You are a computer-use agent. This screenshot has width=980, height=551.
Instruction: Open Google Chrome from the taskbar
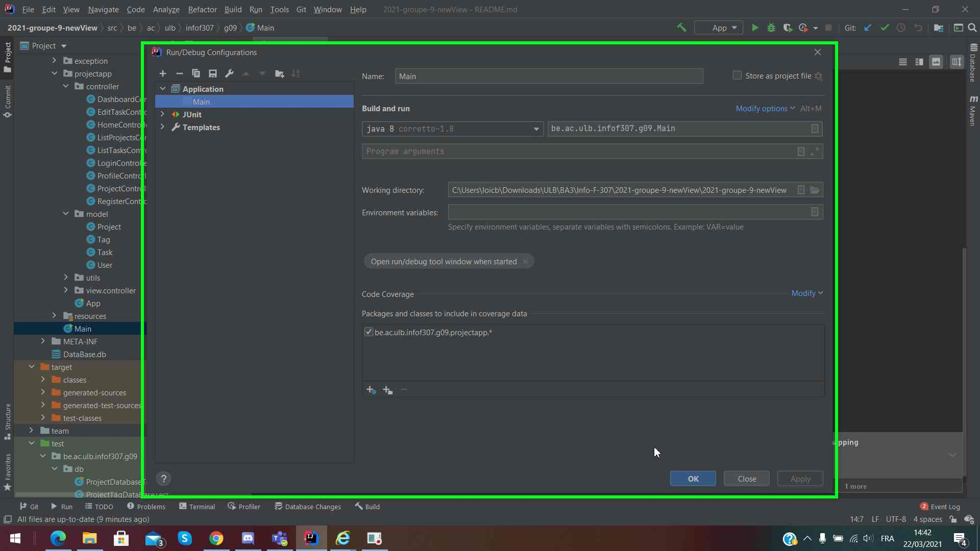click(216, 538)
